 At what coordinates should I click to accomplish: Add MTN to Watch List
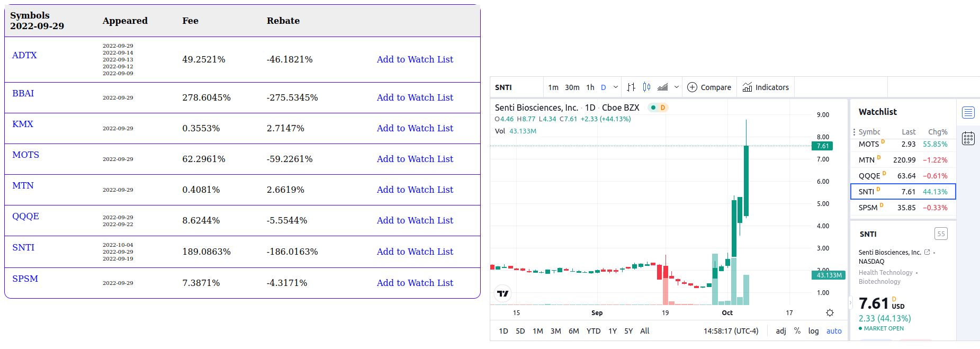click(x=415, y=190)
